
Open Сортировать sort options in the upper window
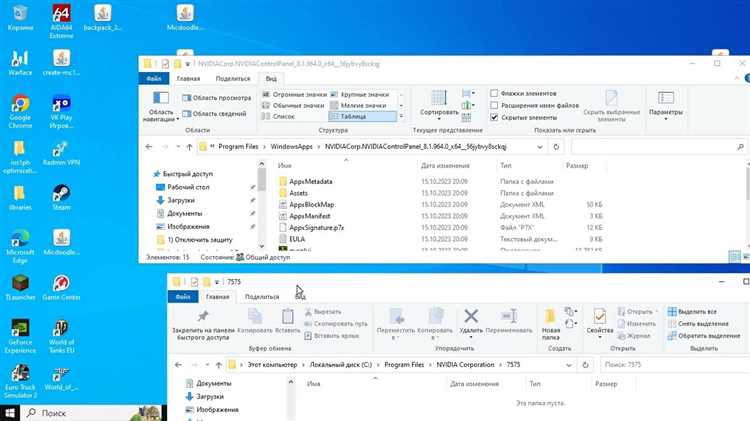[x=439, y=104]
